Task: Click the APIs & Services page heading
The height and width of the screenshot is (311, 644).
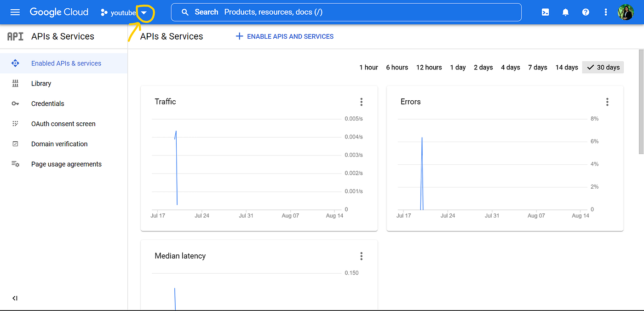Action: click(172, 36)
